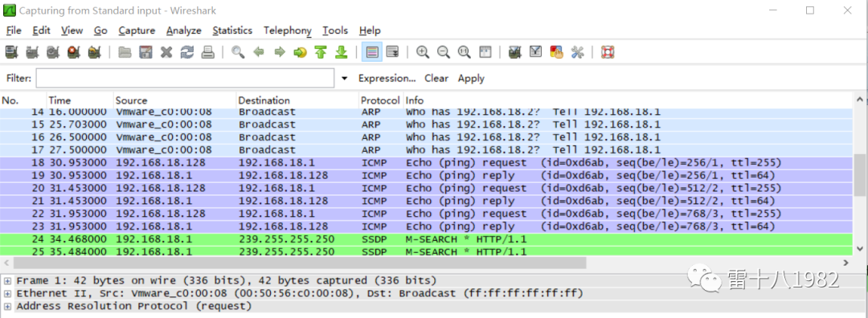
Task: Sort by the Protocol column header
Action: click(381, 100)
